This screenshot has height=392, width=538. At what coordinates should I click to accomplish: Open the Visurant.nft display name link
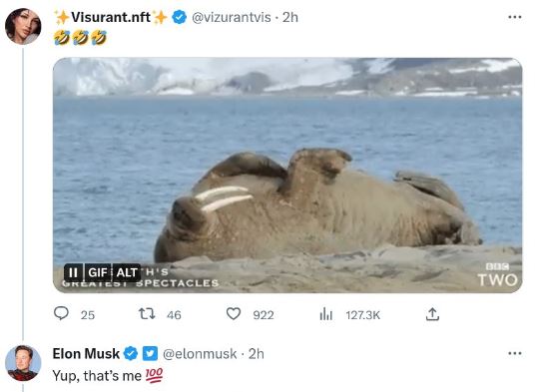click(111, 17)
